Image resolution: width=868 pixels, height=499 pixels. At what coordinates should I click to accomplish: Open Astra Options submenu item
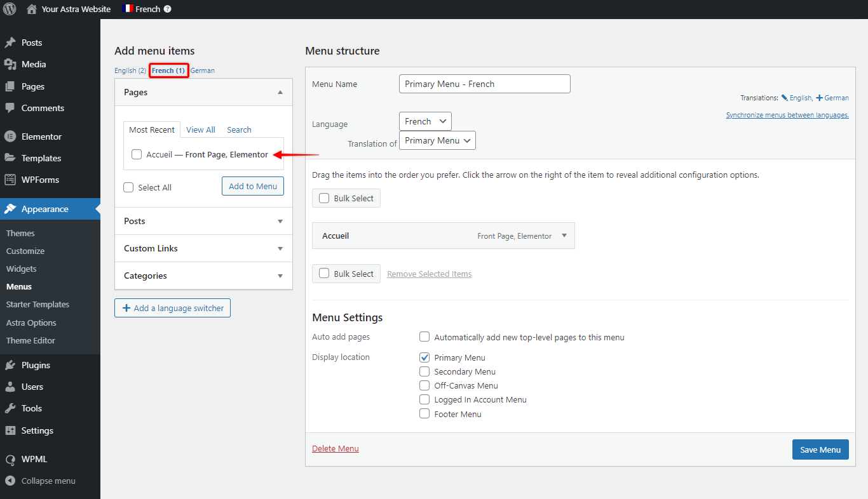point(31,323)
